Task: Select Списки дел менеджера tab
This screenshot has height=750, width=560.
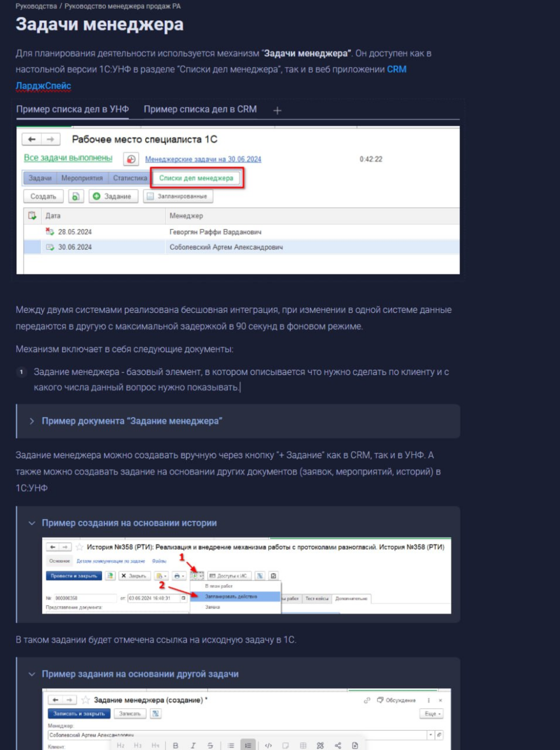Action: [196, 178]
